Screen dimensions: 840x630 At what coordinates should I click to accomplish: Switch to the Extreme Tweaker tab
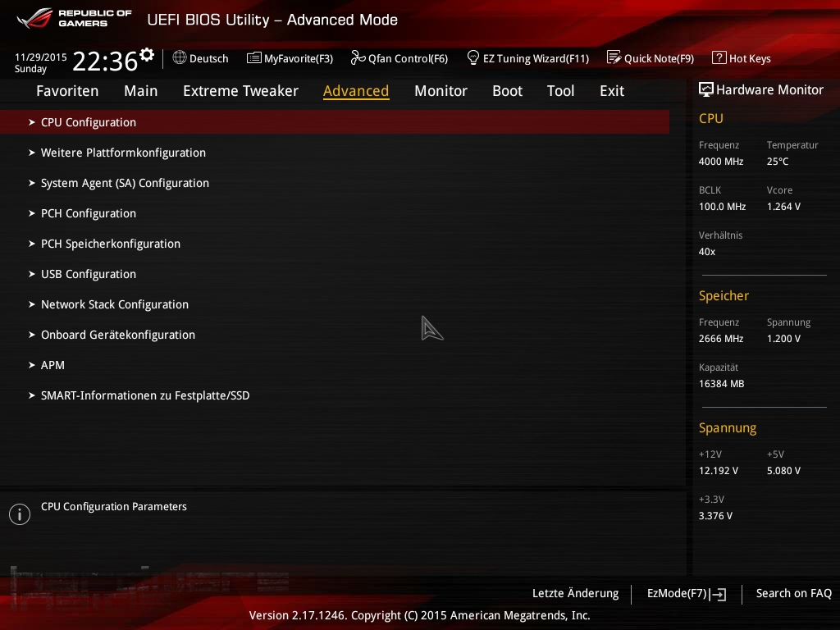240,91
